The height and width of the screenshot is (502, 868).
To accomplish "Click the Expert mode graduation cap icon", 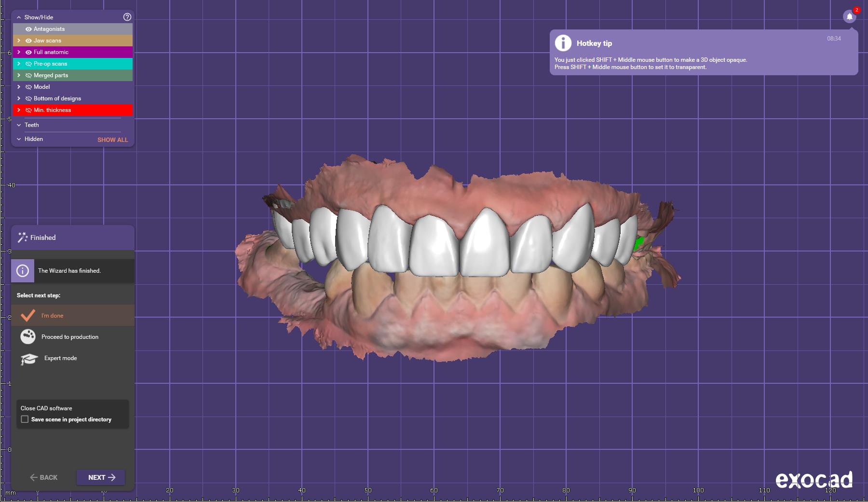I will (29, 359).
